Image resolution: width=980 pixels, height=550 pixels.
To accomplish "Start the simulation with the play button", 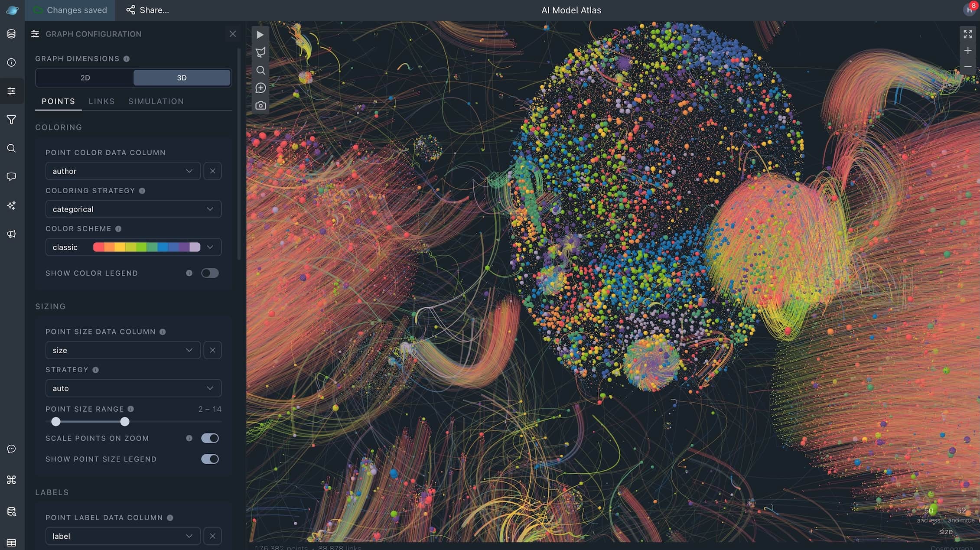I will [260, 35].
